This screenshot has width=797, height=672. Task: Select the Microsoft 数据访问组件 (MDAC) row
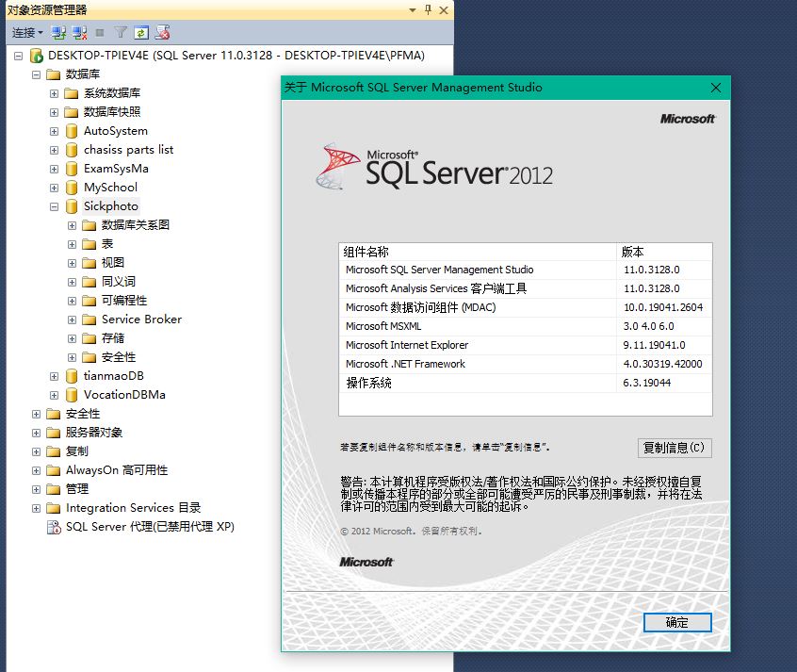[526, 307]
